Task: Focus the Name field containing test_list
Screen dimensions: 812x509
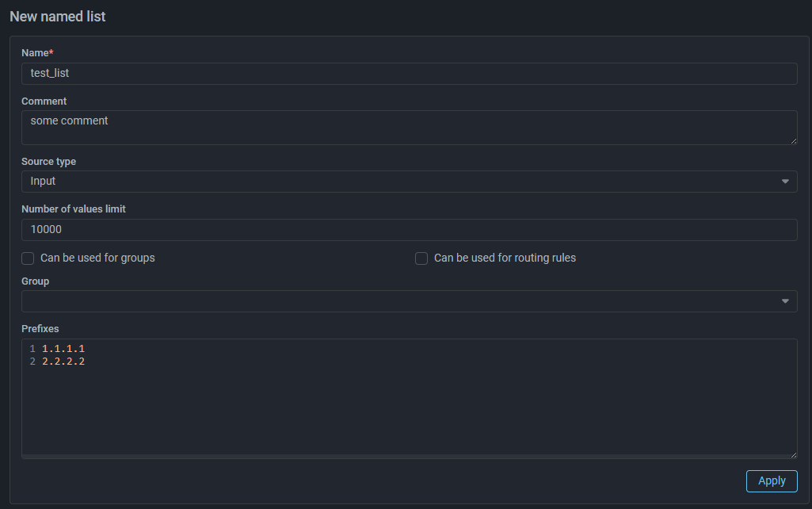Action: click(409, 74)
